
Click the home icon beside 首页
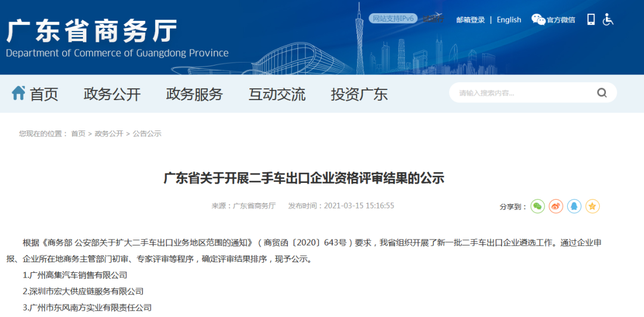pos(18,93)
